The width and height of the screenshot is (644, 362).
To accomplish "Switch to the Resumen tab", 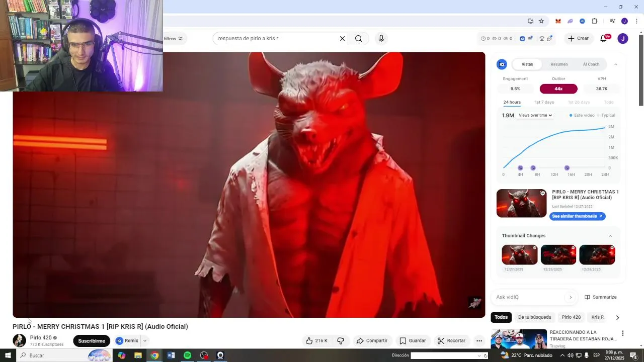I will tap(559, 64).
